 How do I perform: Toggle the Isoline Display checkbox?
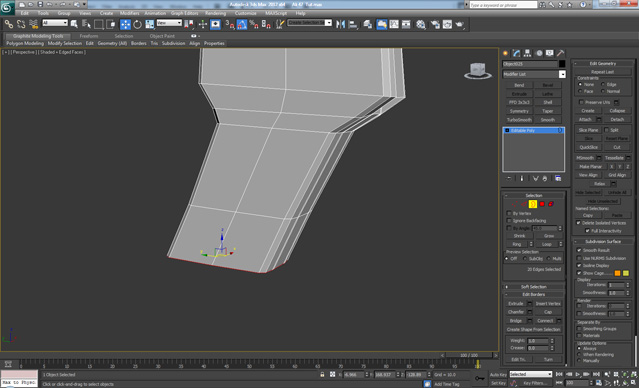coord(579,266)
